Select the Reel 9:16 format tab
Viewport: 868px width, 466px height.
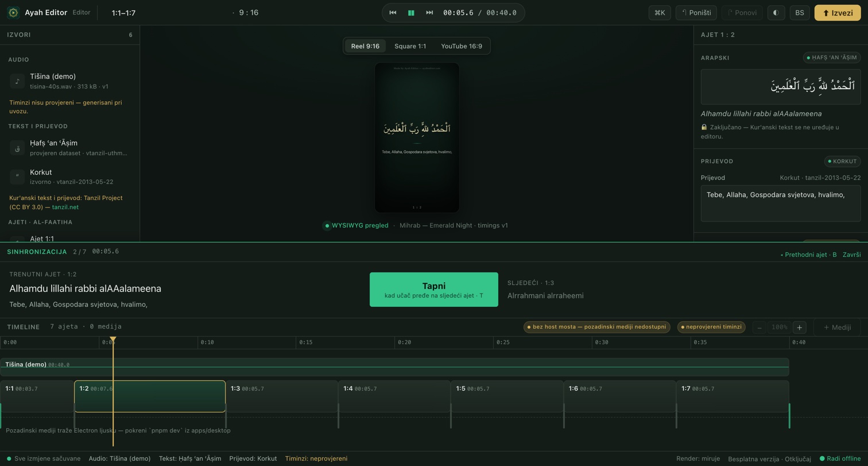tap(365, 46)
